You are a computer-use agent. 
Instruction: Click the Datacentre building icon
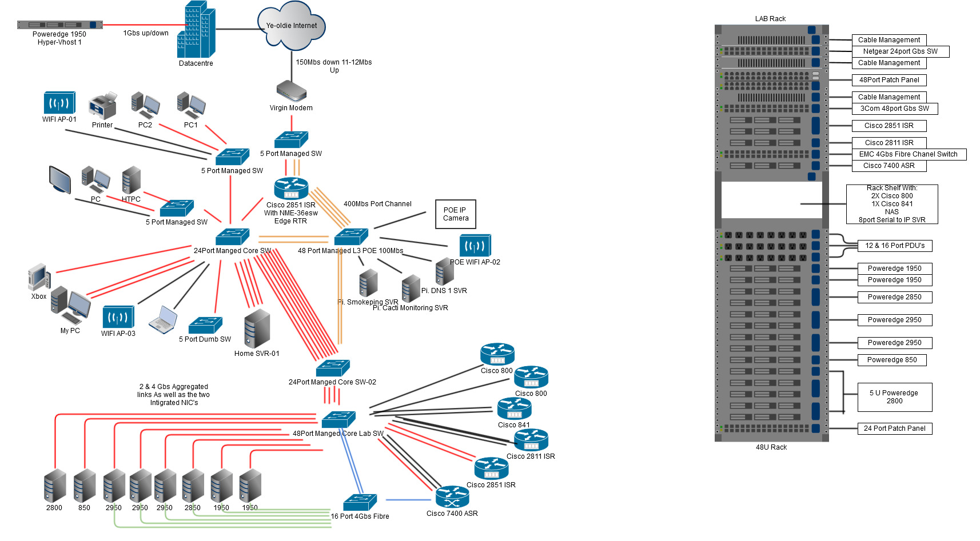click(x=196, y=29)
